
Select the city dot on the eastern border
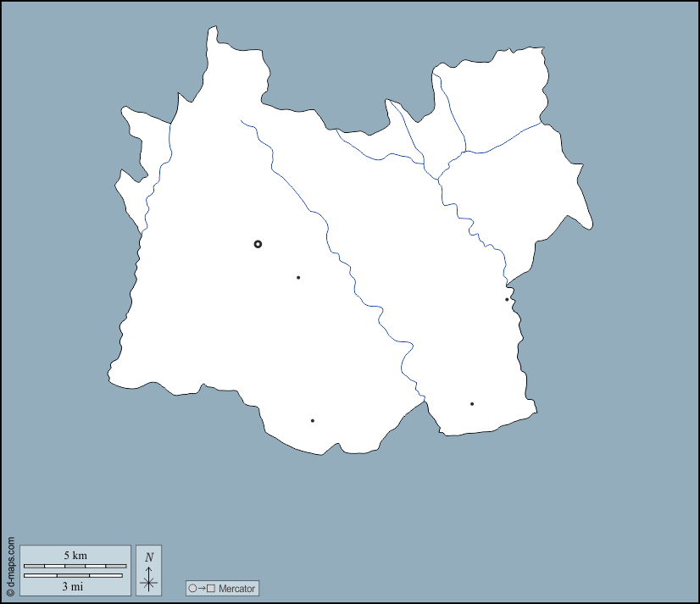(x=507, y=299)
